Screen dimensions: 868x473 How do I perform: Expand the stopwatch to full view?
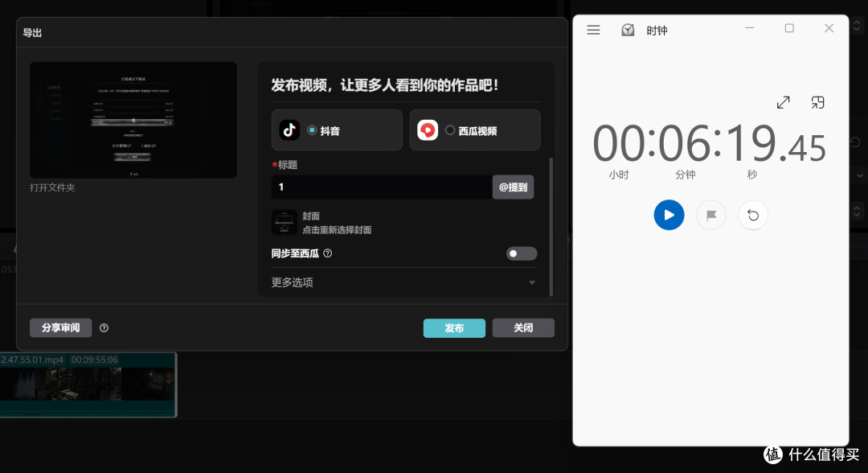[783, 102]
